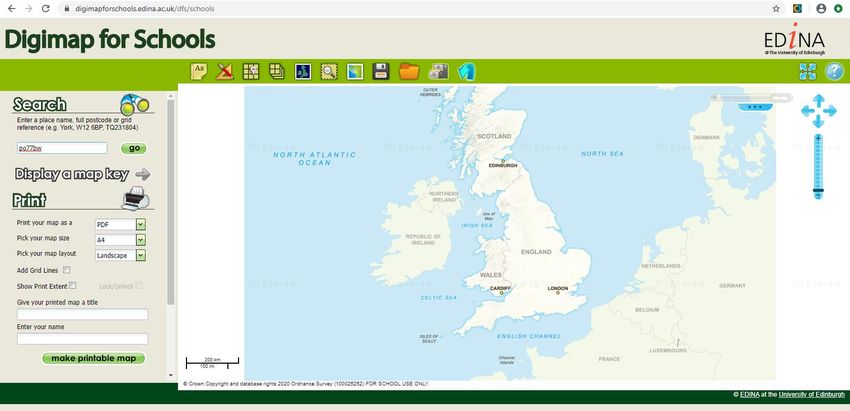Pan the map north with up arrow
Viewport: 850px width, 411px height.
819,100
